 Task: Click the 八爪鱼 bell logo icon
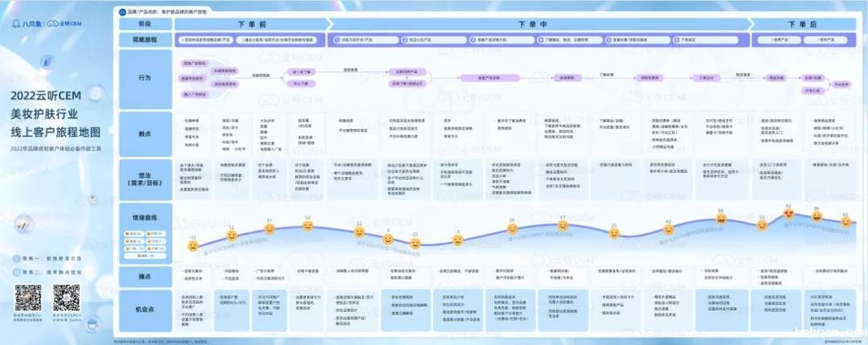(x=16, y=23)
